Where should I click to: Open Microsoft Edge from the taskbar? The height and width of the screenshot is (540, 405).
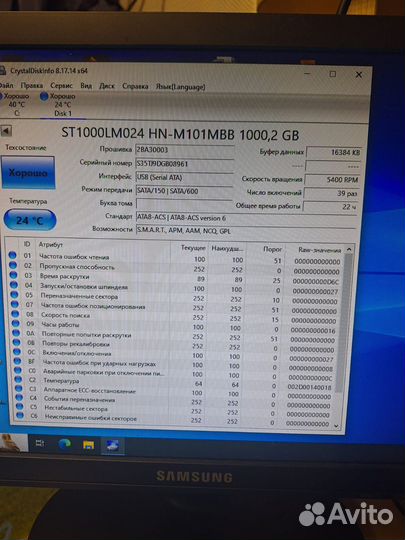(x=64, y=444)
